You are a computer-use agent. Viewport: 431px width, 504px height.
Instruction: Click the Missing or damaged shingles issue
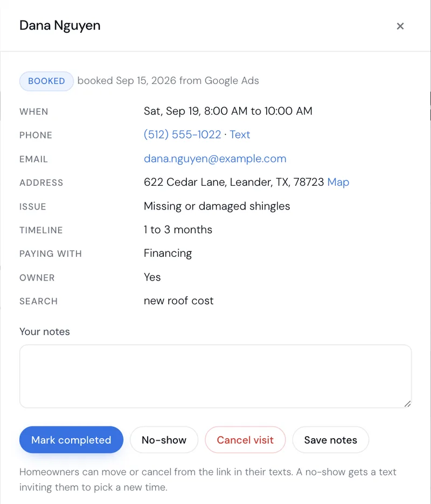pyautogui.click(x=217, y=206)
